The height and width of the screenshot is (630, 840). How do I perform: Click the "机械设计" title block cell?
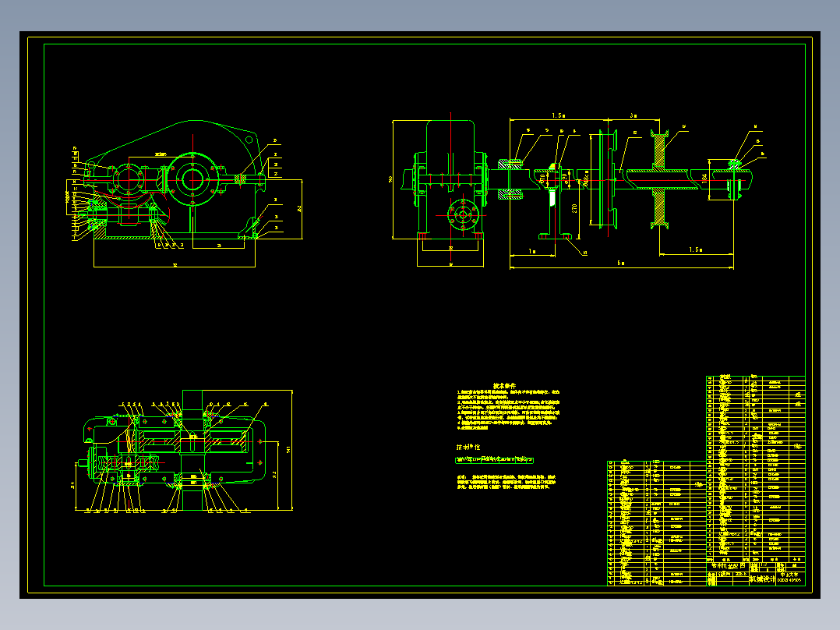pos(762,579)
